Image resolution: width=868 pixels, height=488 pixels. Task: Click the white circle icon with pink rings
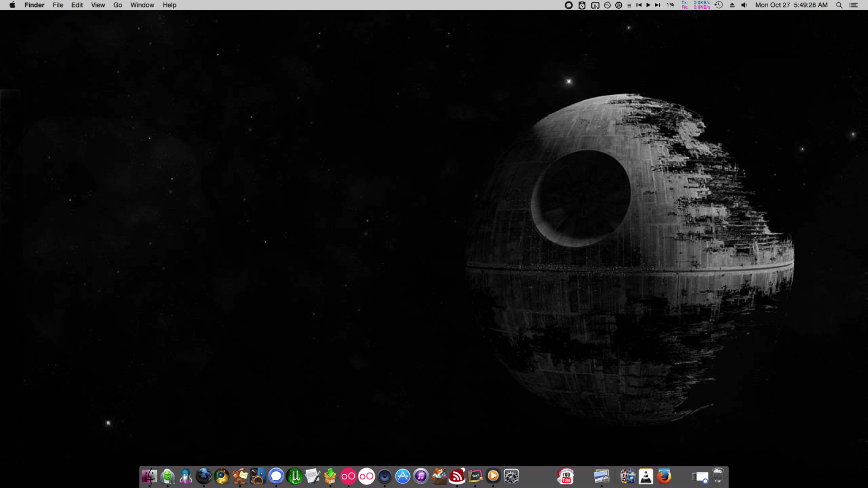[x=366, y=476]
